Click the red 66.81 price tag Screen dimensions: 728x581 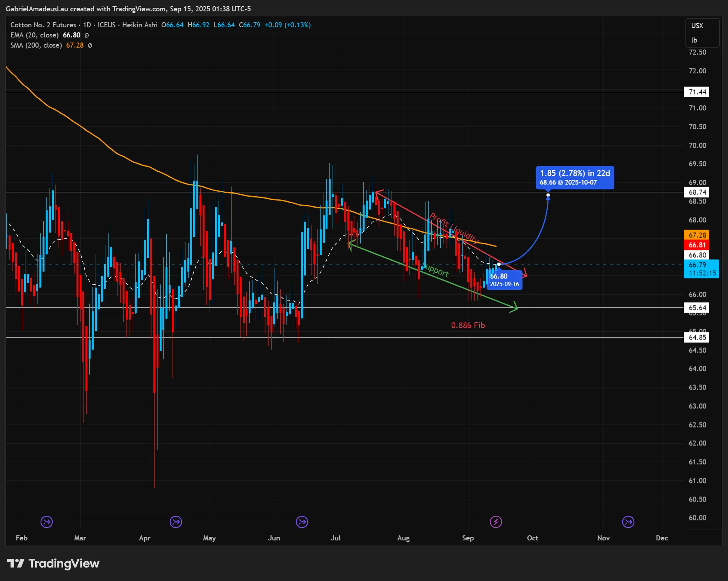(697, 245)
